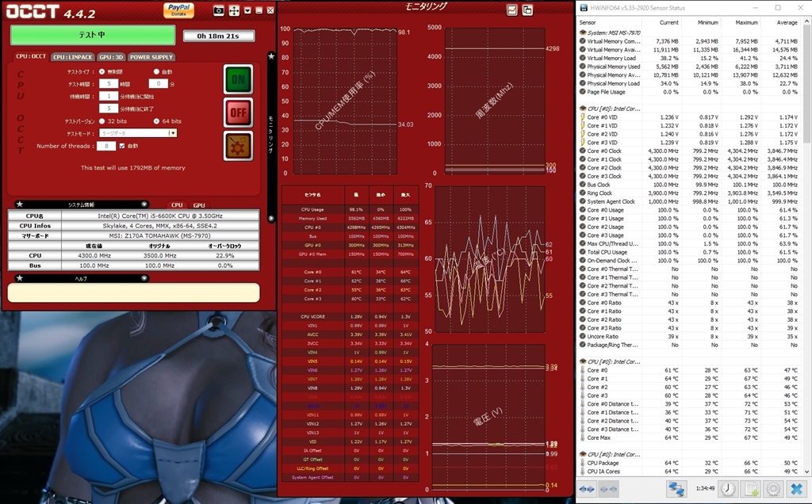
Task: Stop the test with the red OFF button
Action: [x=238, y=113]
